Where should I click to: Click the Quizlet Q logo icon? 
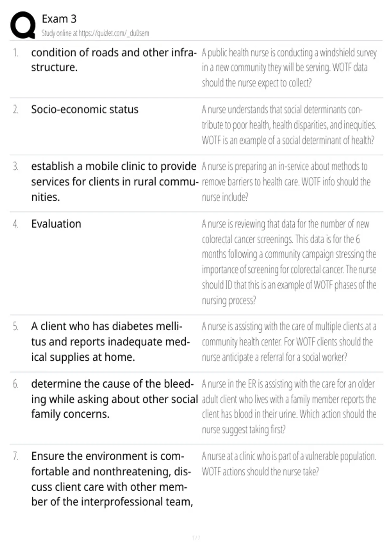[x=23, y=25]
